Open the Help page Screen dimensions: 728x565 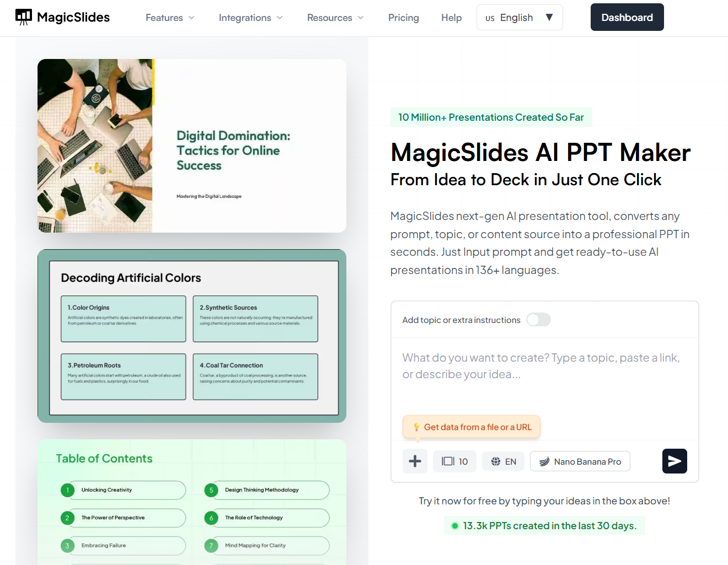click(x=451, y=18)
